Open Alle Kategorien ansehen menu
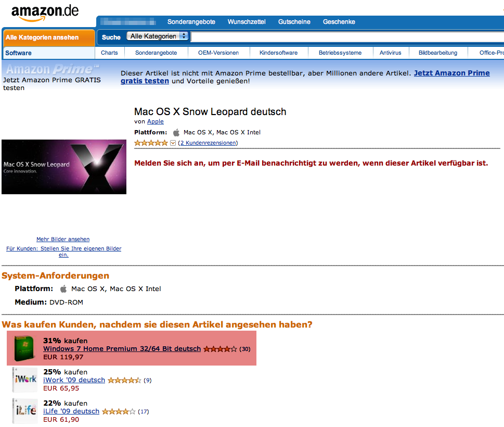The height and width of the screenshot is (427, 504). tap(48, 37)
